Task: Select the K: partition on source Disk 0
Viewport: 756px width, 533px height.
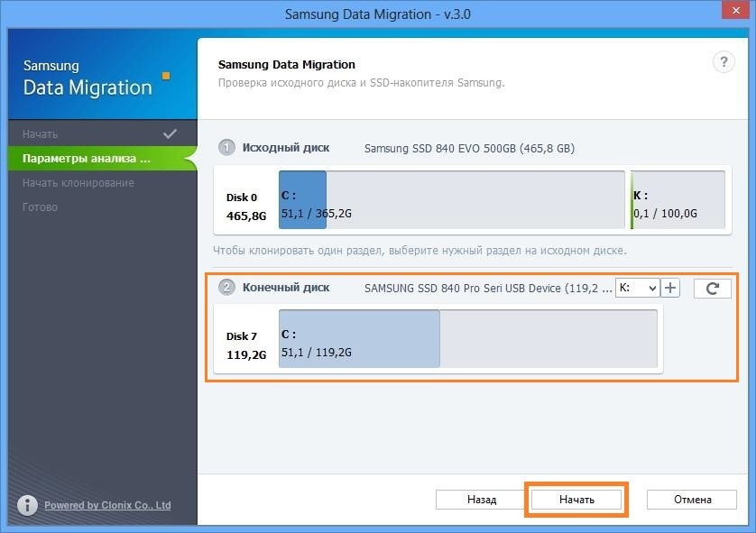Action: [678, 200]
